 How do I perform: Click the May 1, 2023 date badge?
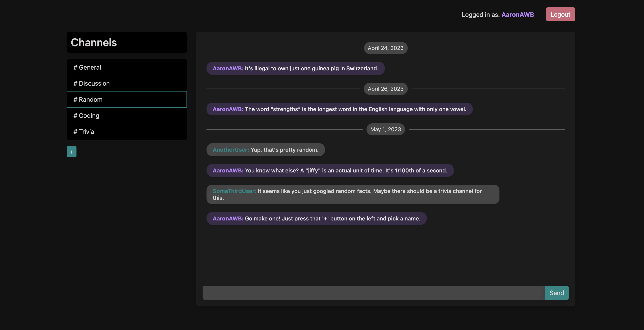[385, 129]
